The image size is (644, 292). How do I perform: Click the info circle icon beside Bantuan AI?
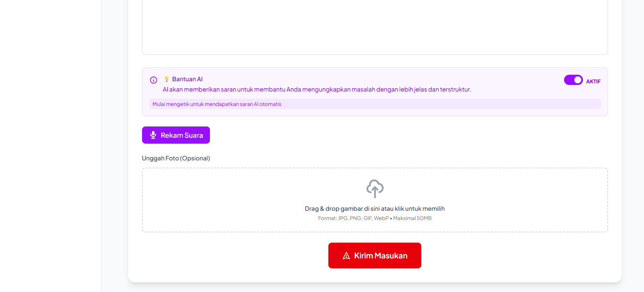pos(153,80)
